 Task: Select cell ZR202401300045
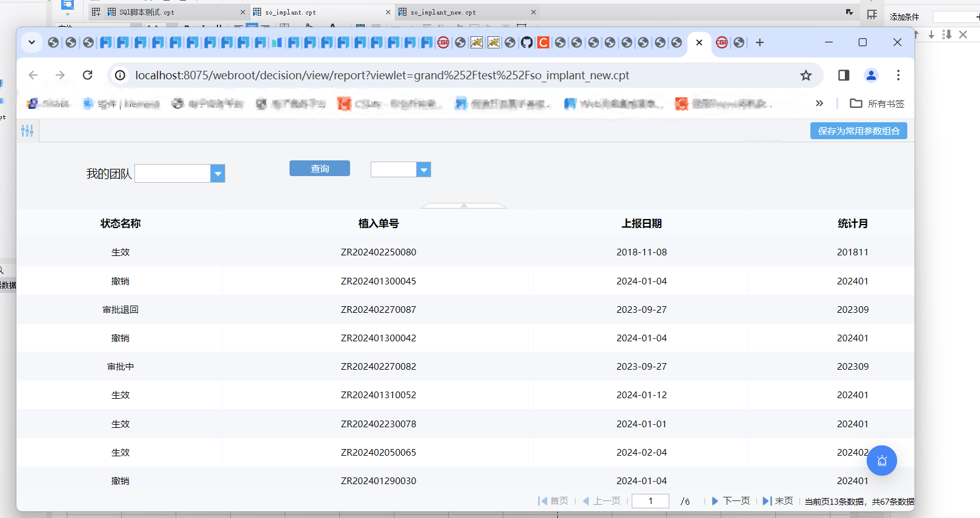tap(379, 281)
